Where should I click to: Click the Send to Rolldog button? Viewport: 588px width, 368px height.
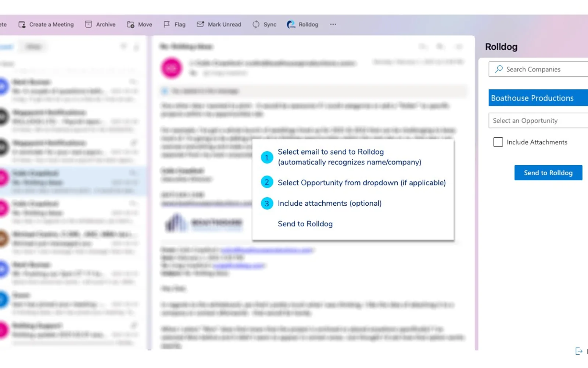[548, 173]
